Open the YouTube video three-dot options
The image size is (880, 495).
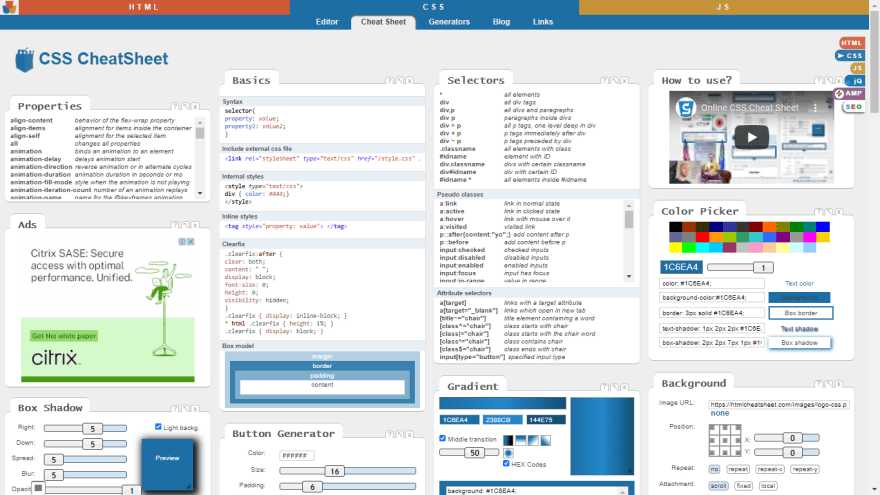(815, 108)
